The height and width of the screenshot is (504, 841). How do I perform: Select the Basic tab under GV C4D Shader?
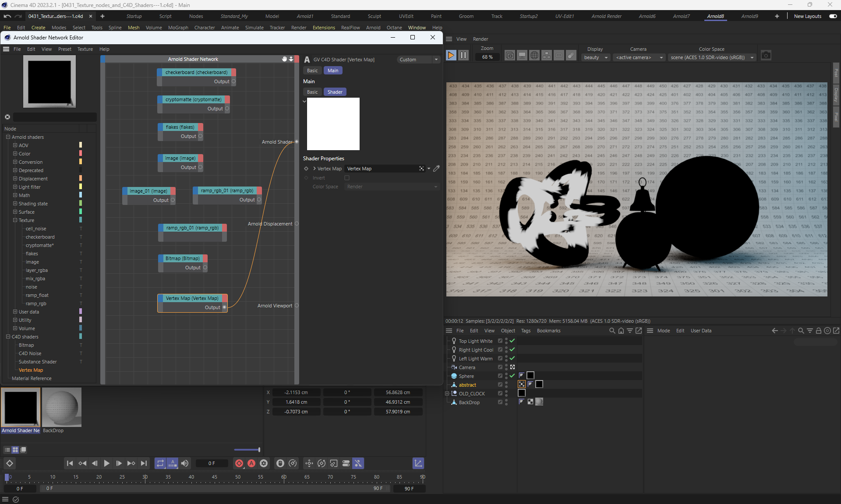click(x=312, y=70)
